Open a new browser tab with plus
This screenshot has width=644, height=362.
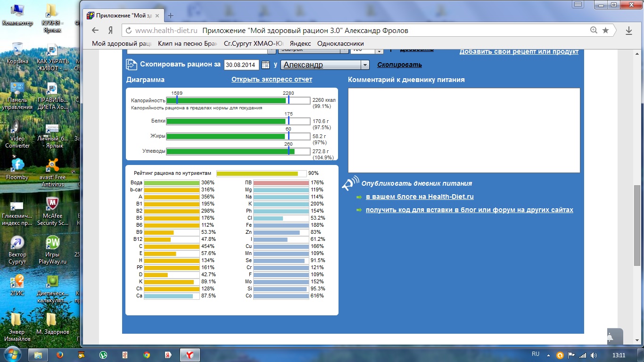click(171, 15)
